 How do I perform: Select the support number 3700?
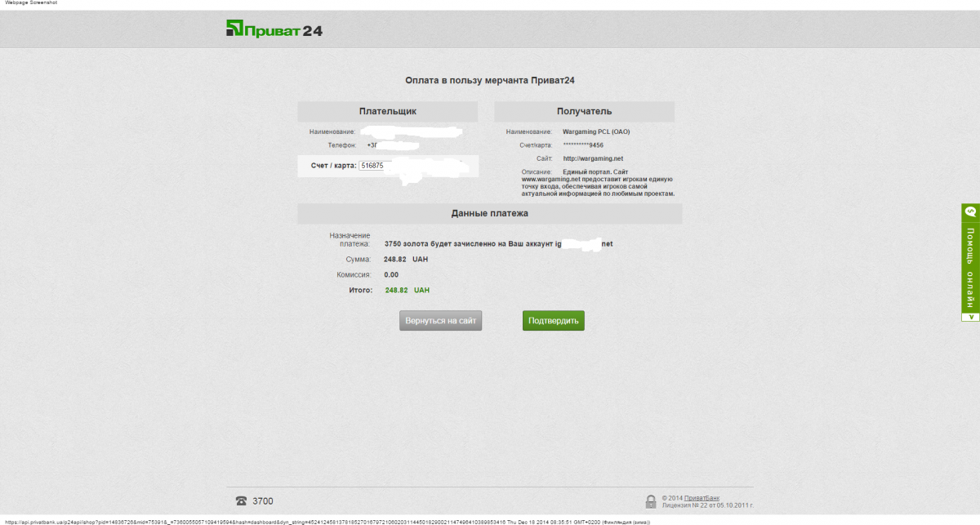[263, 501]
